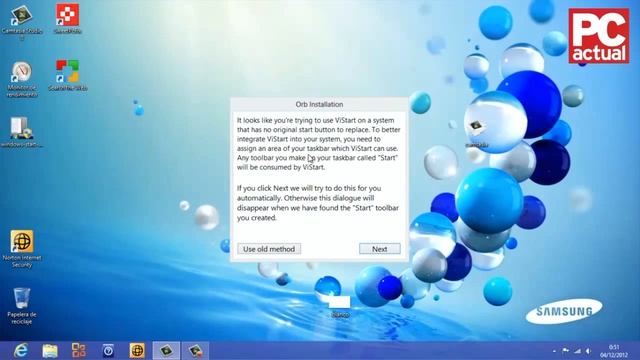The image size is (640, 360).
Task: Select the small desktop icon inside the bubble
Action: click(x=476, y=133)
